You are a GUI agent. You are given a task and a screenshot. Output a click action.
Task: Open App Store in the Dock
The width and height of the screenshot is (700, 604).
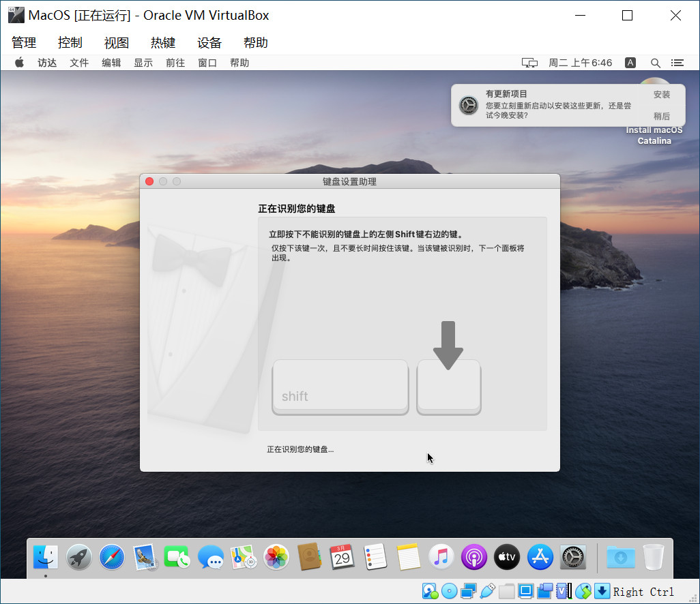tap(540, 557)
